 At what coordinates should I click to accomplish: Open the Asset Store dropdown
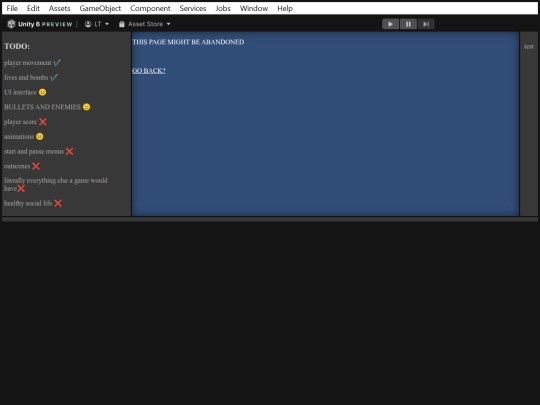(145, 24)
